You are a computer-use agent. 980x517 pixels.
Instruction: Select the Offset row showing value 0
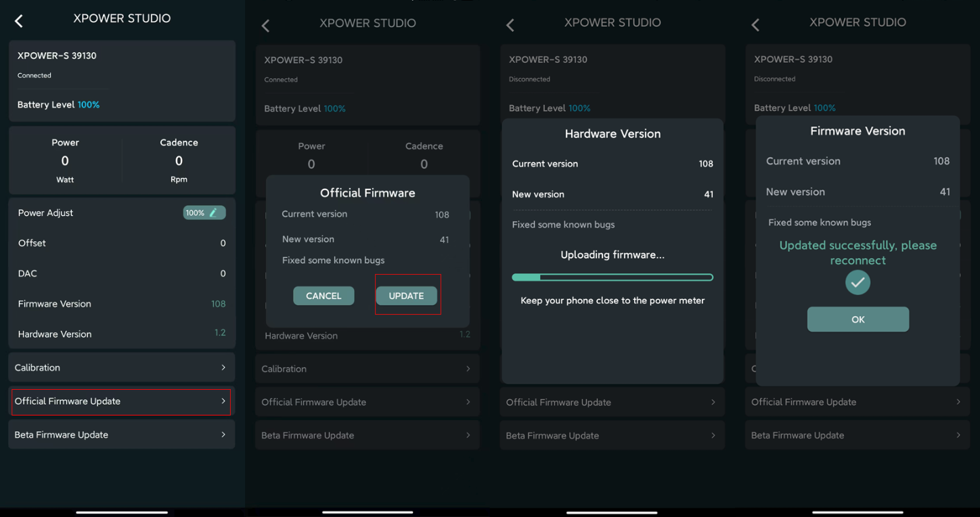click(x=122, y=243)
